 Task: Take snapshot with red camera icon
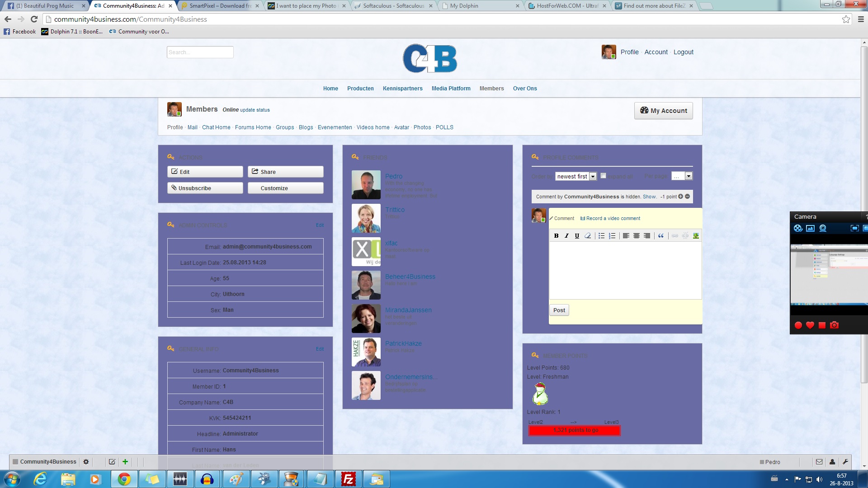pyautogui.click(x=835, y=325)
